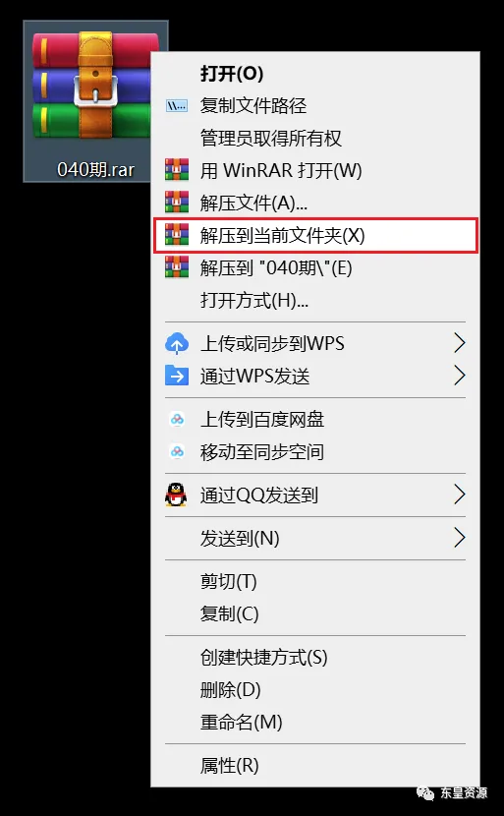
Task: Click the QQ penguin icon
Action: pos(176,495)
